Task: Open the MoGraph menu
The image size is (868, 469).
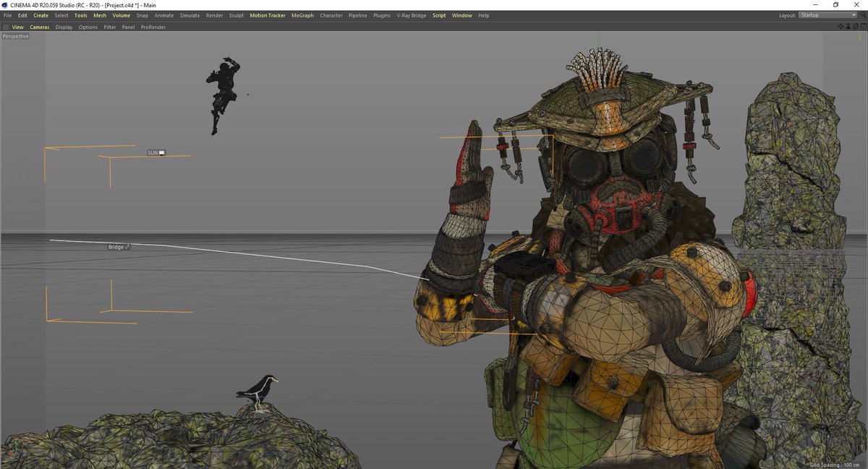Action: tap(302, 15)
